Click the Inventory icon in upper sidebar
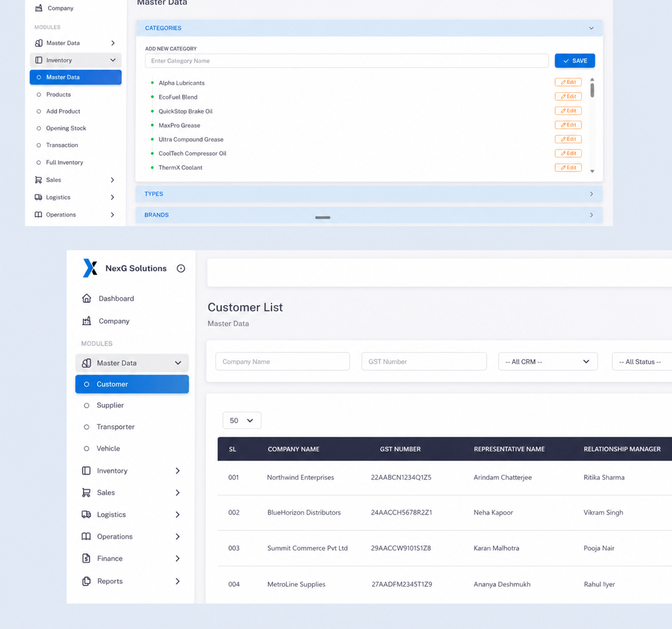 click(39, 60)
